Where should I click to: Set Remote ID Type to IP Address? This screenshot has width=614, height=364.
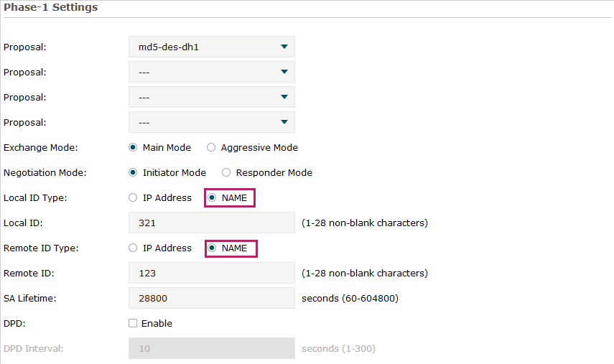(133, 248)
